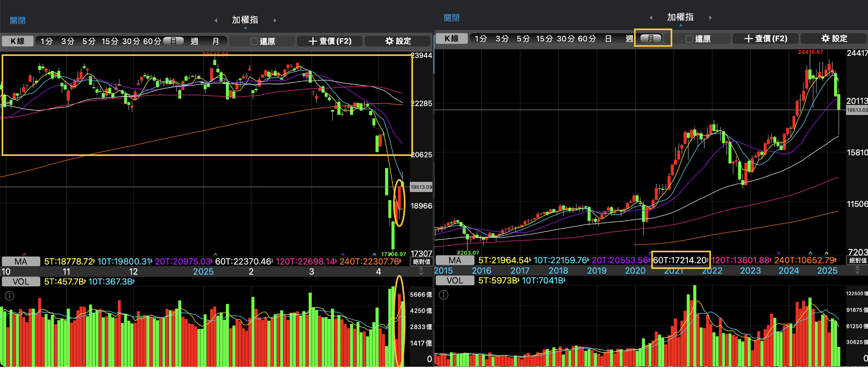
Task: Click previous arrow beside left 加權指 title
Action: click(216, 20)
